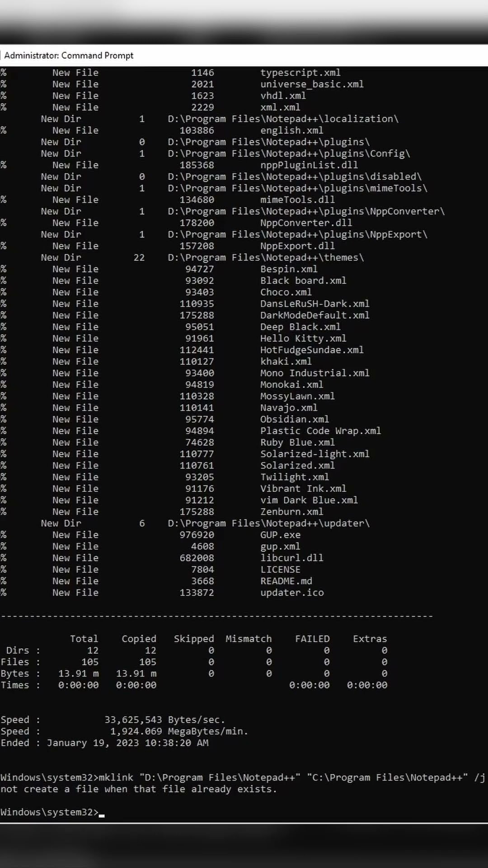
Task: Click the Administrator: Command Prompt title bar
Action: [69, 56]
